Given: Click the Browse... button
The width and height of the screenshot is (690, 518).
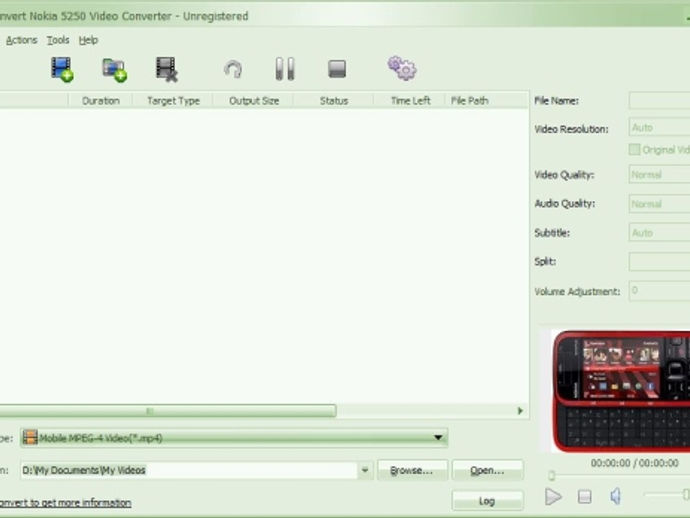Looking at the screenshot, I should click(x=412, y=470).
